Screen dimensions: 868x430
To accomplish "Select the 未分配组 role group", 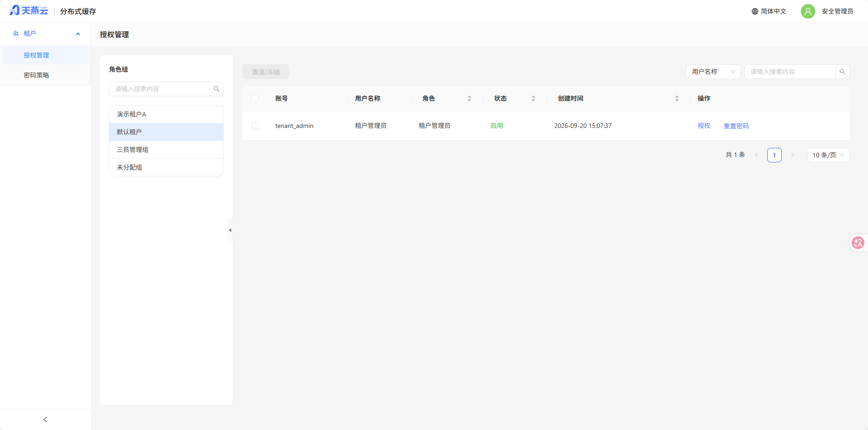I will point(166,167).
